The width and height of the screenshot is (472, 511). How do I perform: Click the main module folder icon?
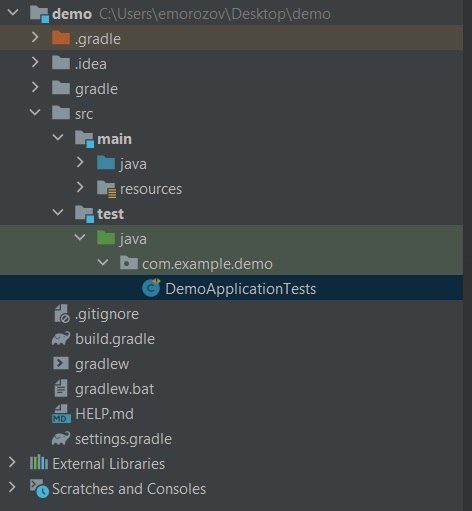point(84,139)
